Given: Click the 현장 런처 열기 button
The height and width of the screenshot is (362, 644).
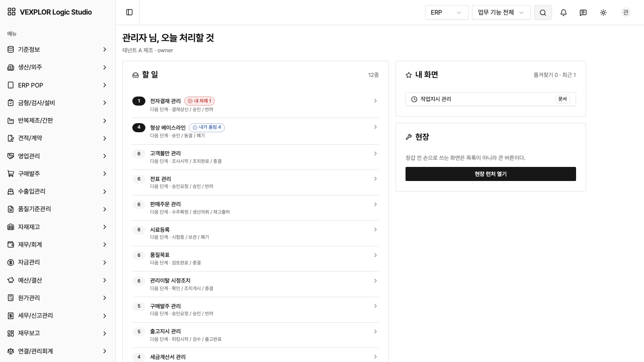Looking at the screenshot, I should pyautogui.click(x=491, y=174).
